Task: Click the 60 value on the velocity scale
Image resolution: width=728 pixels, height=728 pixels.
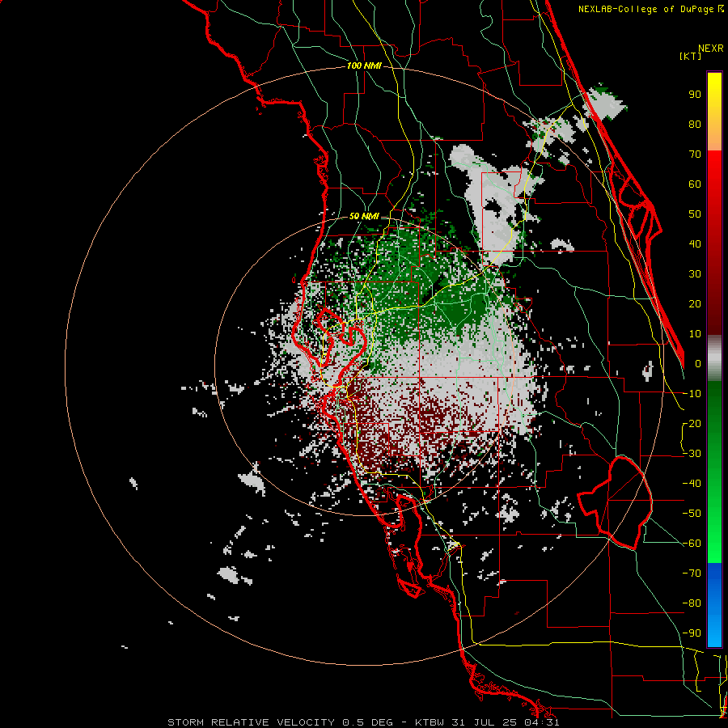Action: tap(695, 184)
